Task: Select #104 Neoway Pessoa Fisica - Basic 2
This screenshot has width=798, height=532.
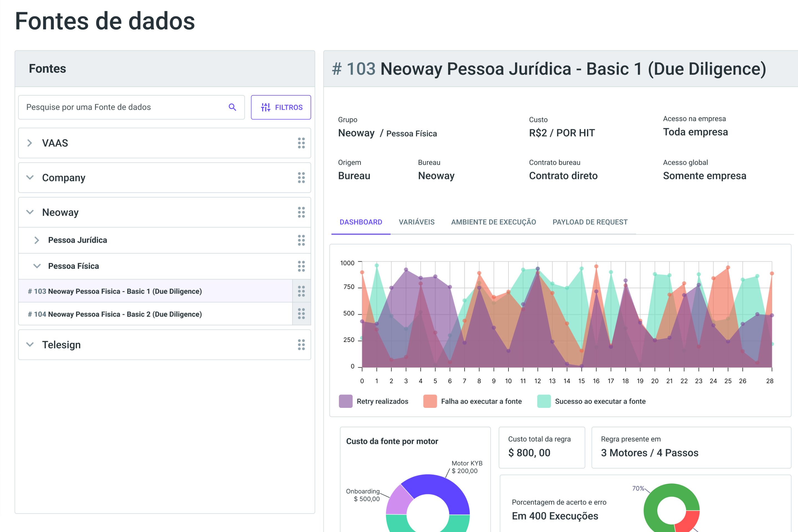Action: (x=155, y=314)
